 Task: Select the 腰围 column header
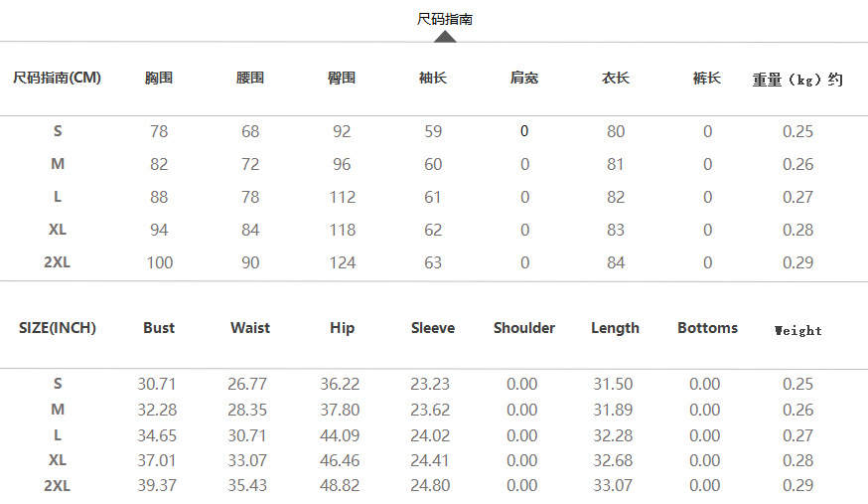[250, 78]
